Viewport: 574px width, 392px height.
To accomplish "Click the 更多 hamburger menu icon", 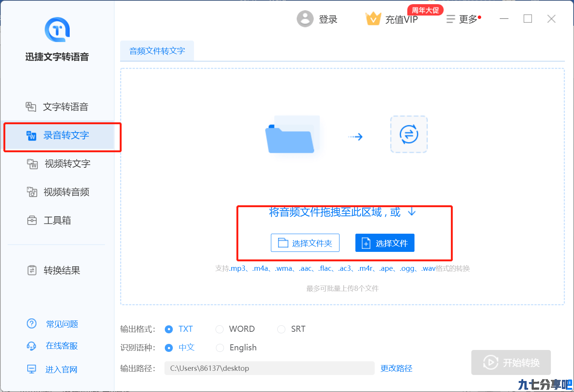I will pyautogui.click(x=450, y=19).
